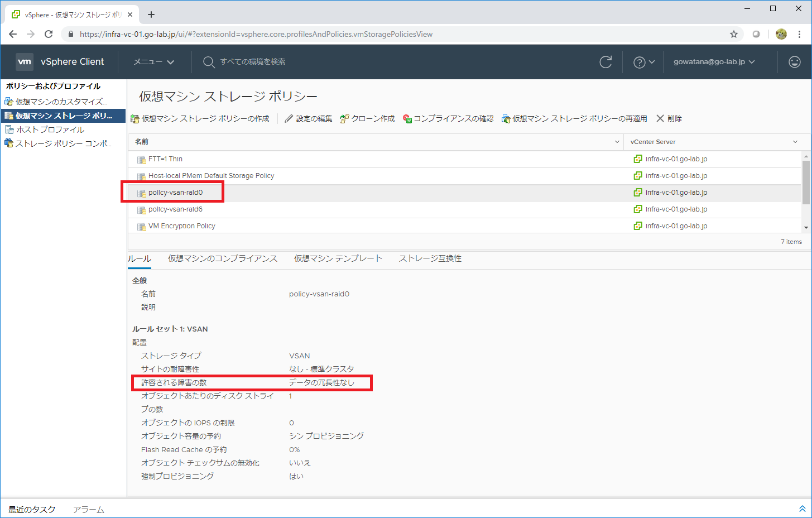Select the FTT=1 Thin policy row
The image size is (812, 518).
[x=464, y=159]
